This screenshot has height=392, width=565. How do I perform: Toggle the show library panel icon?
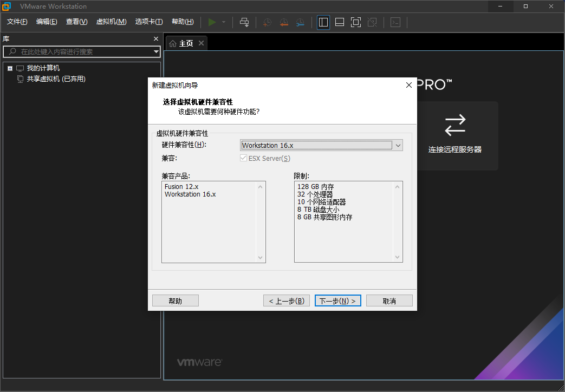(x=323, y=22)
